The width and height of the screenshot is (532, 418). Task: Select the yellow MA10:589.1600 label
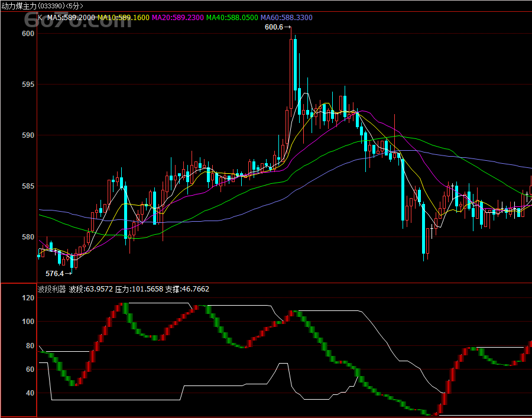[124, 18]
